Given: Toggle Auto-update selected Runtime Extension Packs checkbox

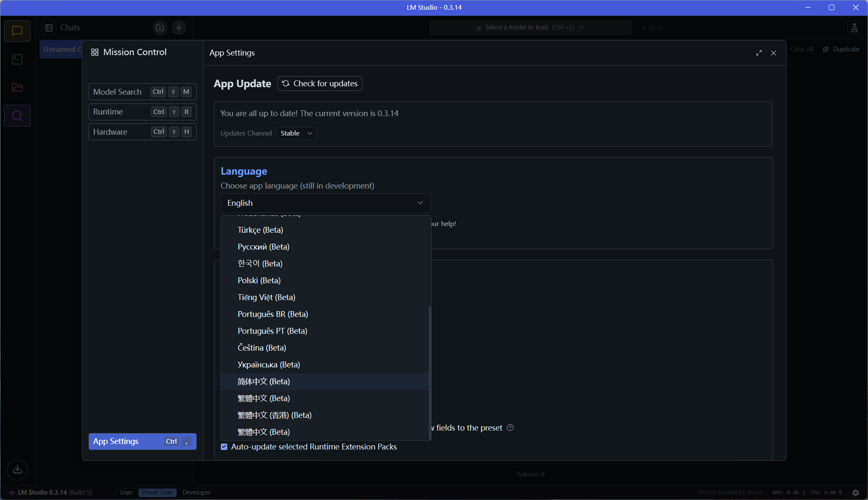Looking at the screenshot, I should pos(224,447).
